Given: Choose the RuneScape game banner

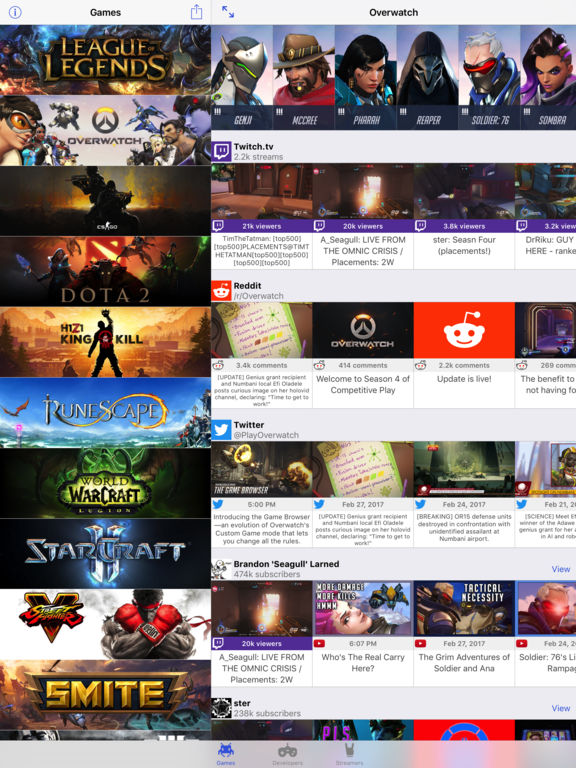Looking at the screenshot, I should (105, 412).
